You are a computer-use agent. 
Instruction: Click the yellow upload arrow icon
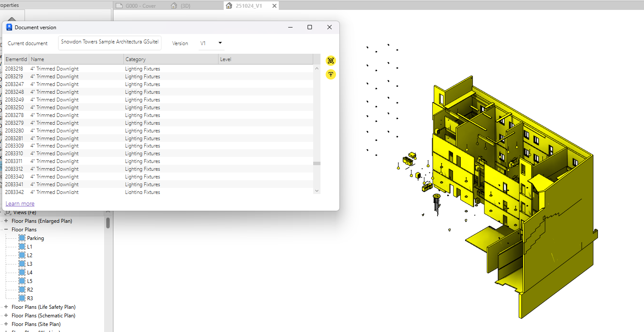point(330,74)
